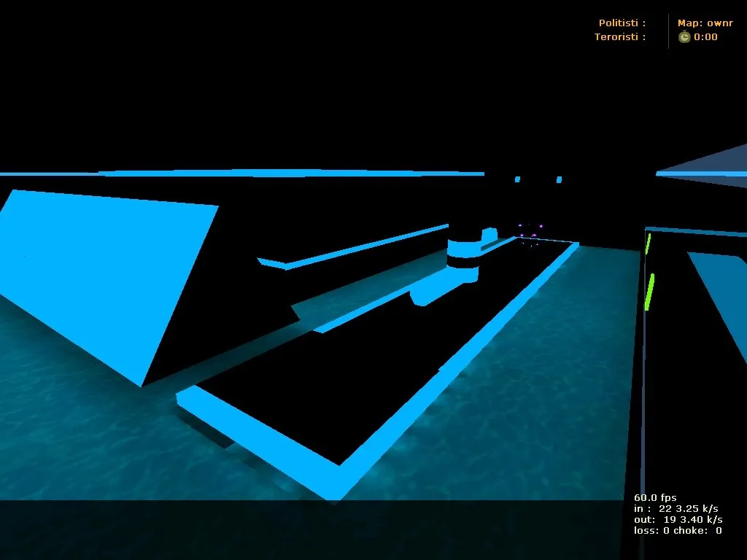Click the striped blue cylinder pillar

pyautogui.click(x=464, y=254)
